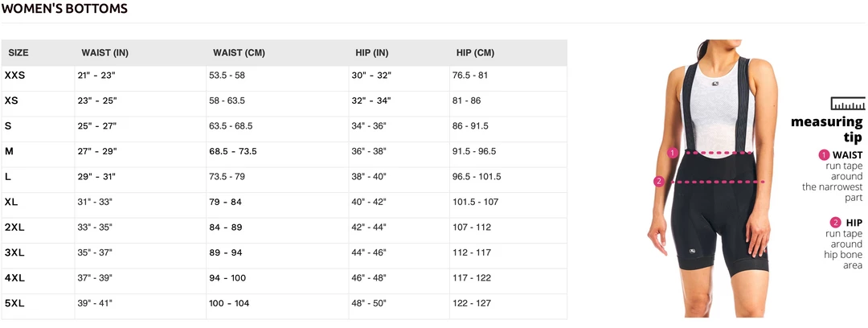Click the number 1 badge beside WAIST text
The image size is (868, 328).
(824, 155)
